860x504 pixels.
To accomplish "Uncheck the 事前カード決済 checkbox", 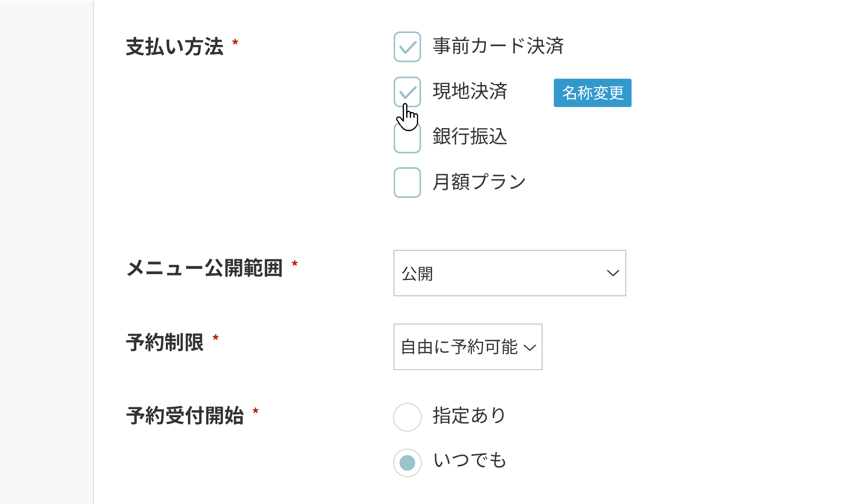I will (407, 47).
